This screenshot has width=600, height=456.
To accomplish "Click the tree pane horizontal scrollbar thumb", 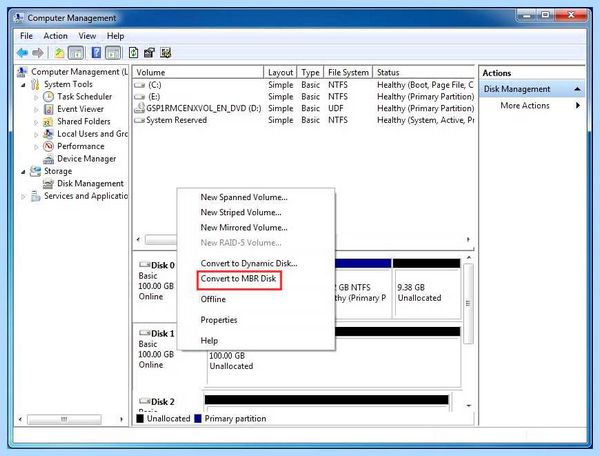I will click(64, 420).
